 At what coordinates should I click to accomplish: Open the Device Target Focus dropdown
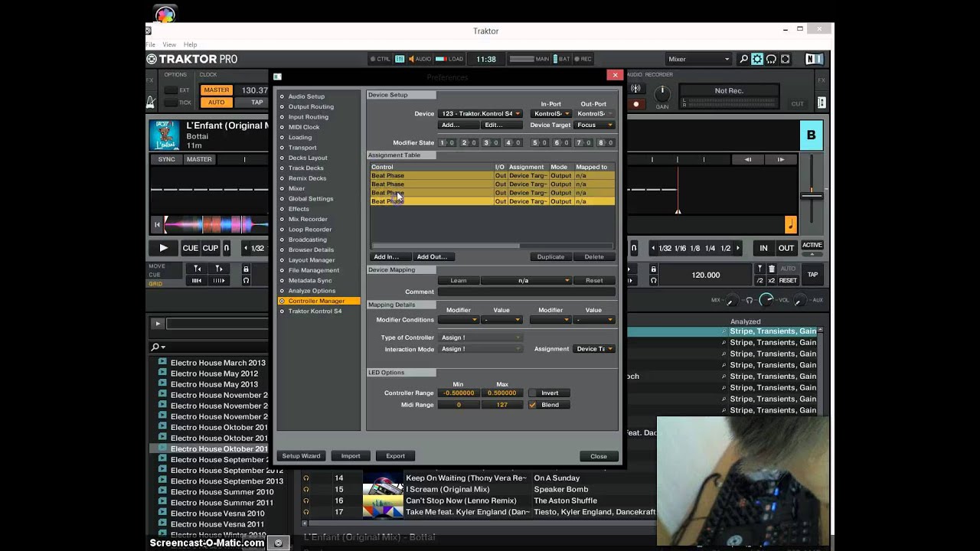pyautogui.click(x=594, y=125)
